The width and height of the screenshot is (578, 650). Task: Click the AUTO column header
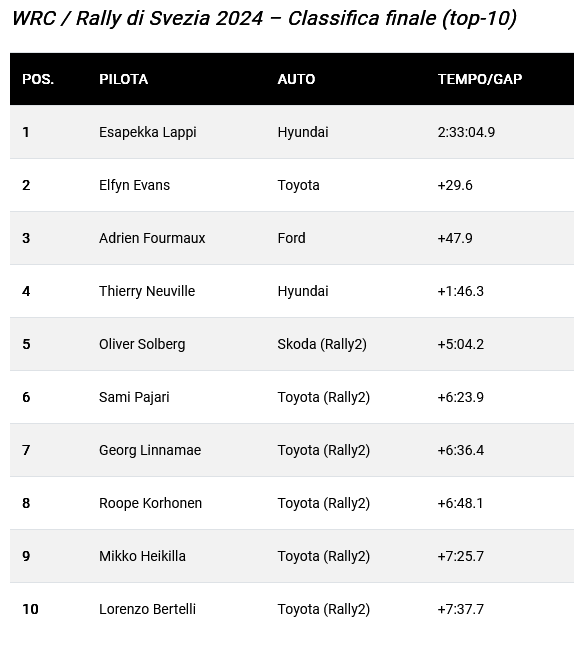click(x=296, y=79)
